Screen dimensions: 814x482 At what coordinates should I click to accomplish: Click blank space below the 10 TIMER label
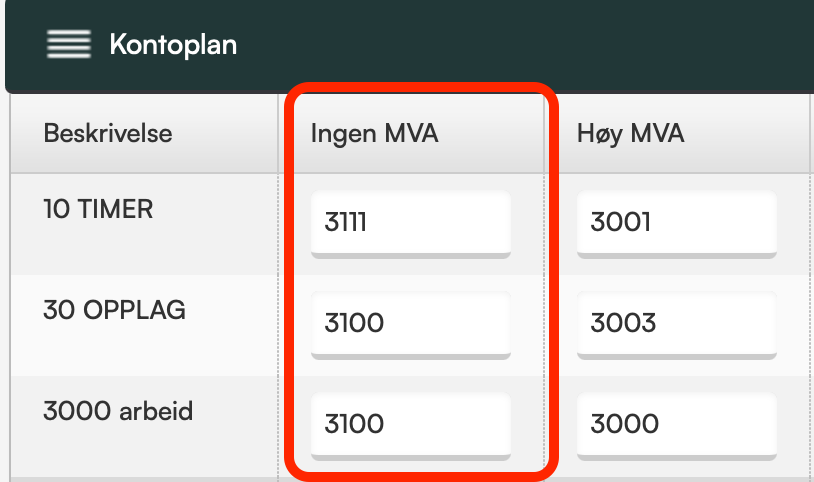pos(144,249)
